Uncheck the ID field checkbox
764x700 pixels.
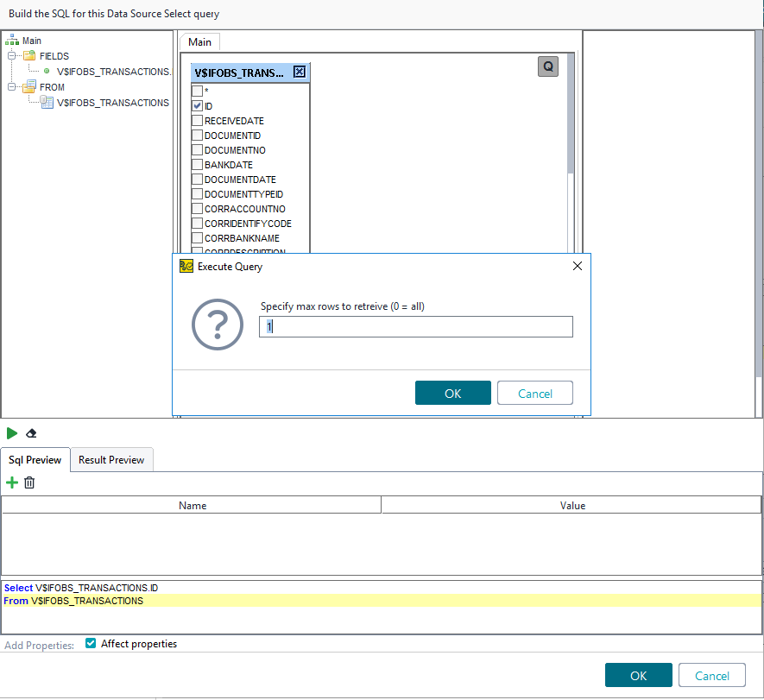click(198, 106)
